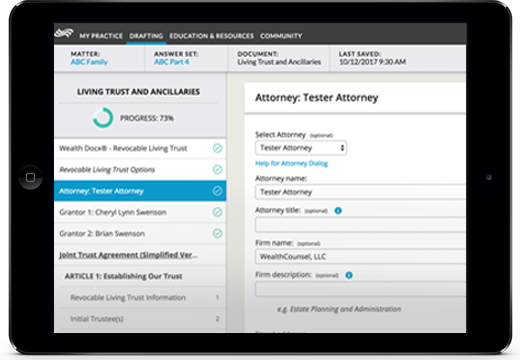Open the Select Attorney dropdown

point(301,148)
